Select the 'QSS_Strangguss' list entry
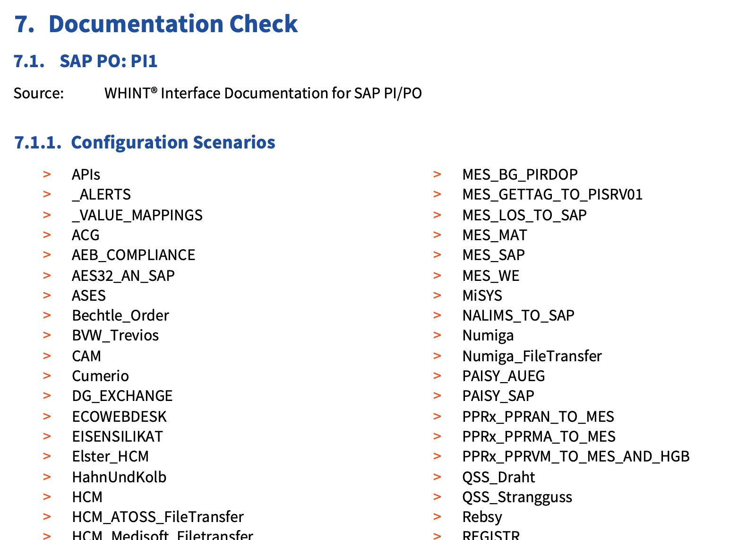 pyautogui.click(x=517, y=497)
